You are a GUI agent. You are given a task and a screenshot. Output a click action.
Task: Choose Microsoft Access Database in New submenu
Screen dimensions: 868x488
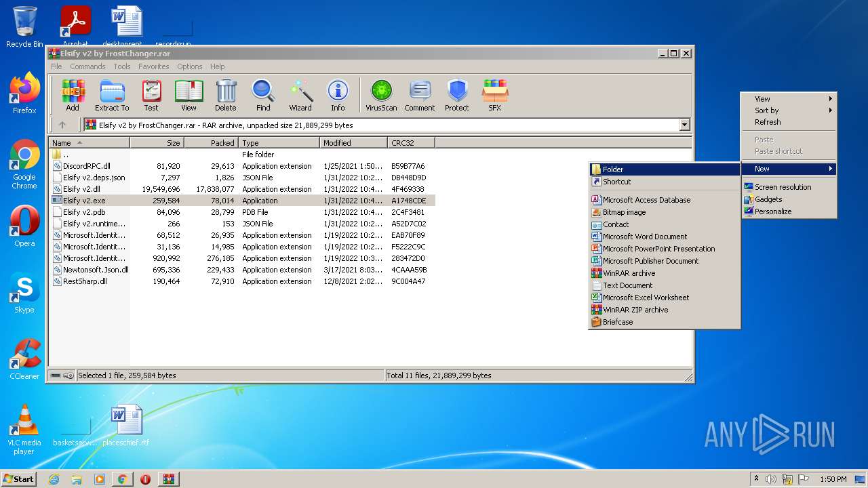coord(665,200)
